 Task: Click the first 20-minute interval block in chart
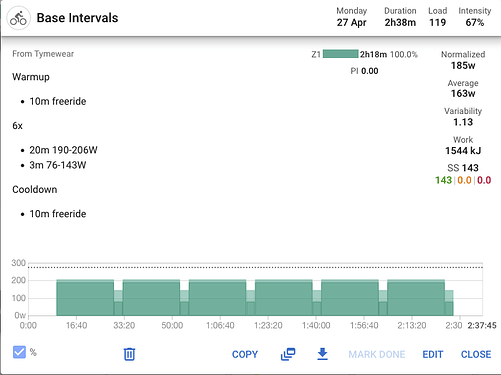tap(85, 298)
